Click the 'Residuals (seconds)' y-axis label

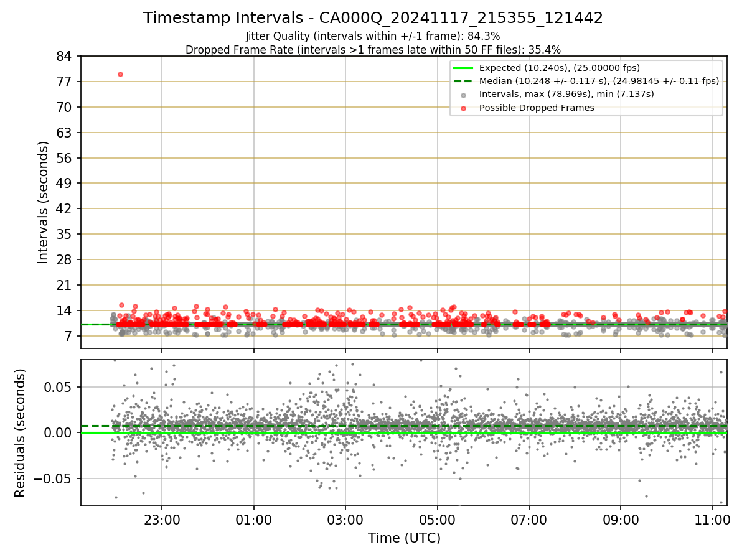tap(21, 432)
